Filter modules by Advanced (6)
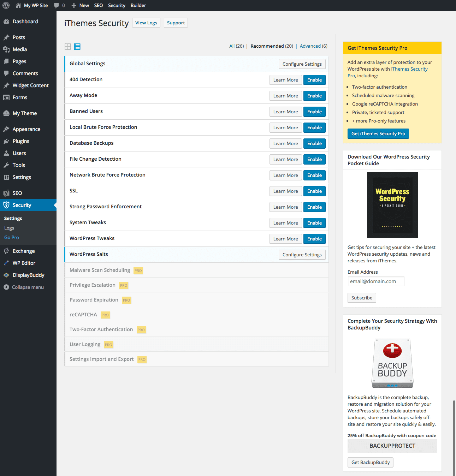456x476 pixels. pos(314,46)
